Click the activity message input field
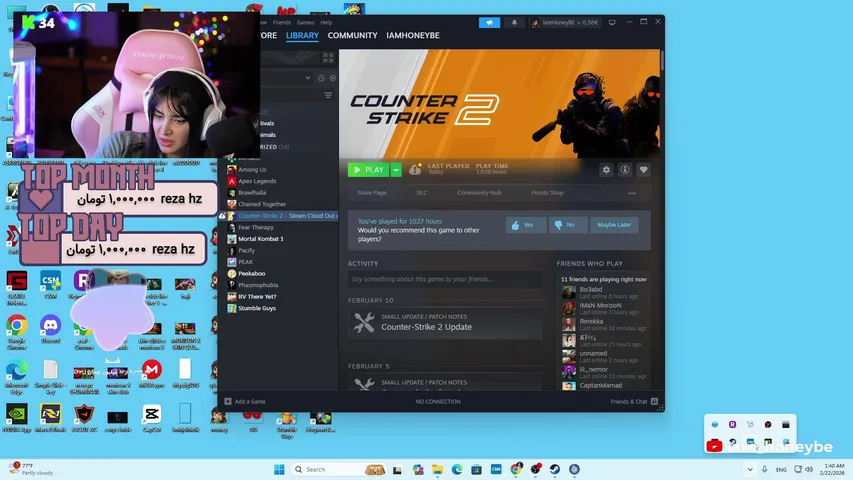The image size is (853, 480). pyautogui.click(x=444, y=279)
